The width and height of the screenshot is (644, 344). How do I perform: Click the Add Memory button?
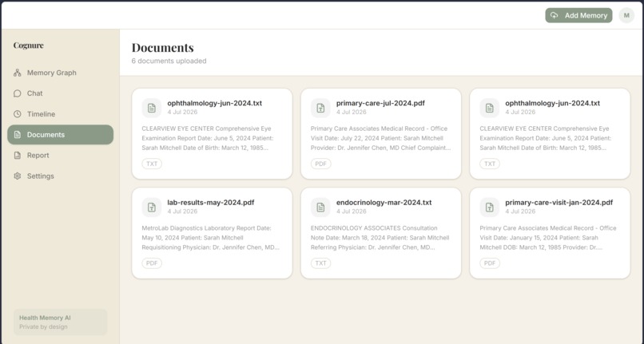tap(578, 15)
